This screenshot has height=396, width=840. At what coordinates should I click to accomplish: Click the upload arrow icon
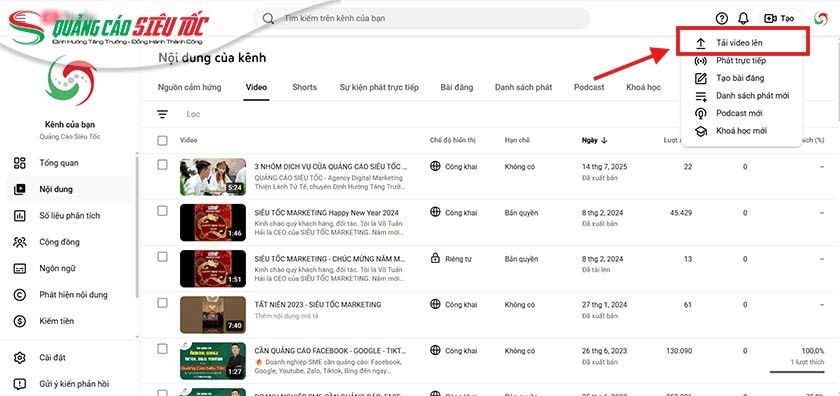point(701,43)
